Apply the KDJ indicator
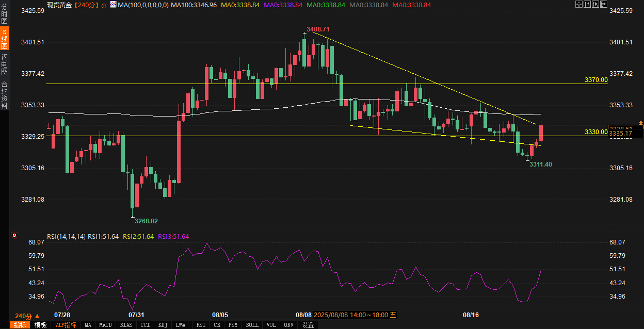 163,325
